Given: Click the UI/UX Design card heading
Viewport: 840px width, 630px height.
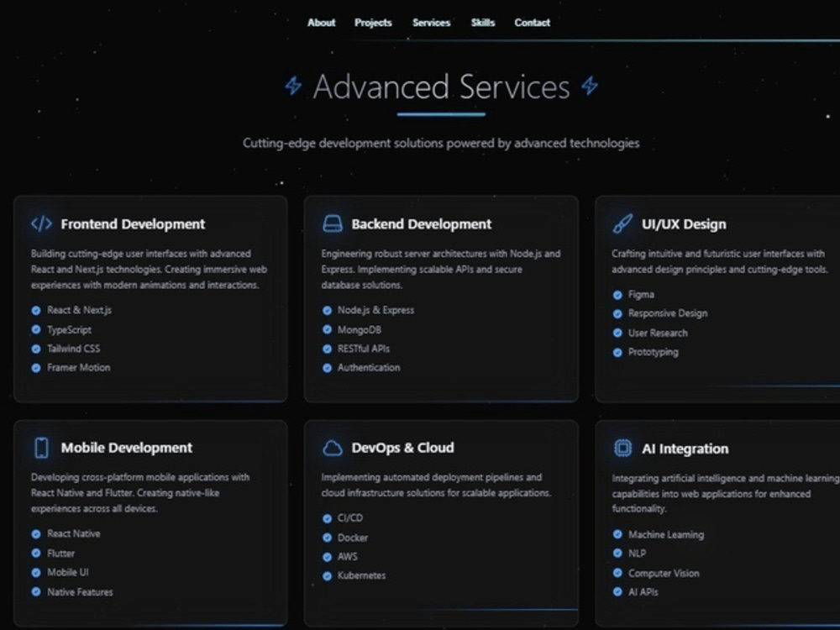Looking at the screenshot, I should [684, 224].
